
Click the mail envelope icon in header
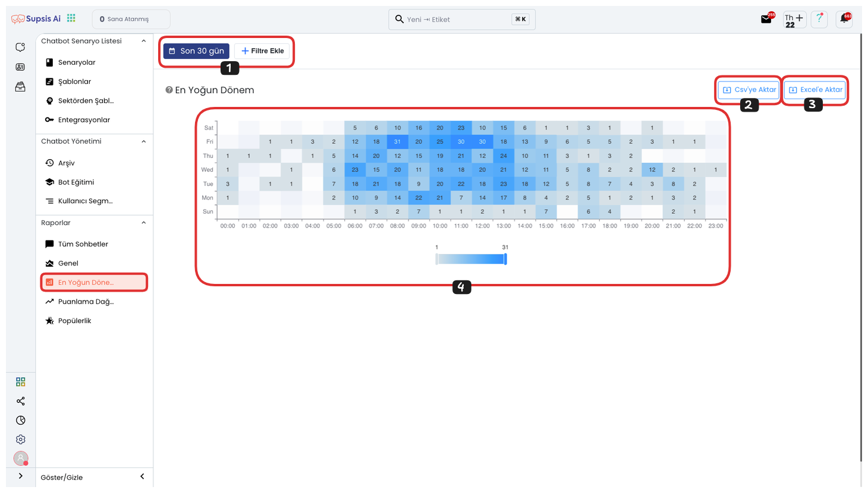[766, 19]
